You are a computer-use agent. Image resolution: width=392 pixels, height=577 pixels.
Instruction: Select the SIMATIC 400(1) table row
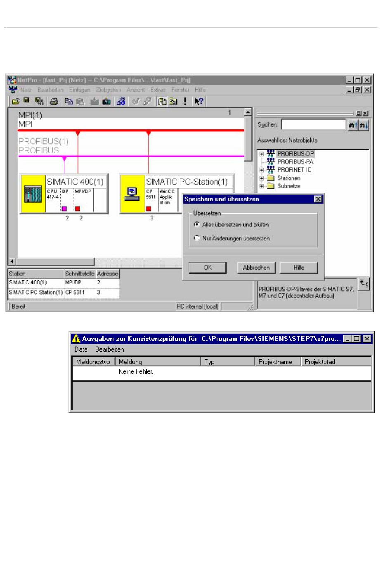[64, 283]
